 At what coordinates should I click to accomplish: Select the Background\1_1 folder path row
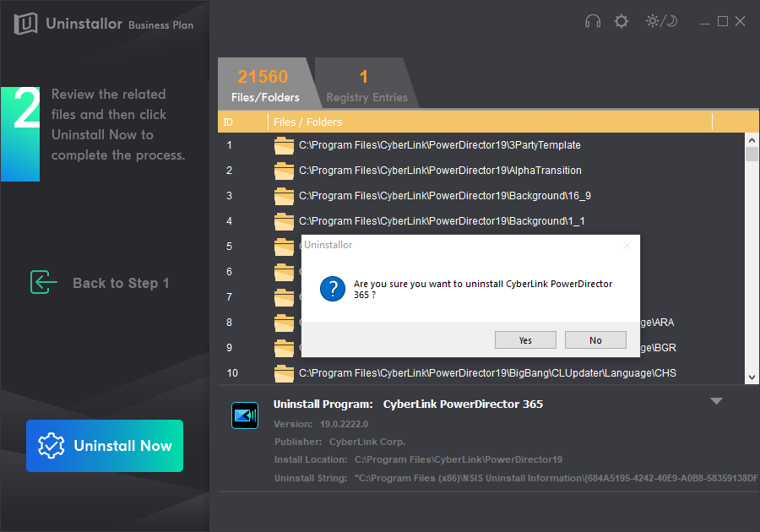[x=442, y=221]
